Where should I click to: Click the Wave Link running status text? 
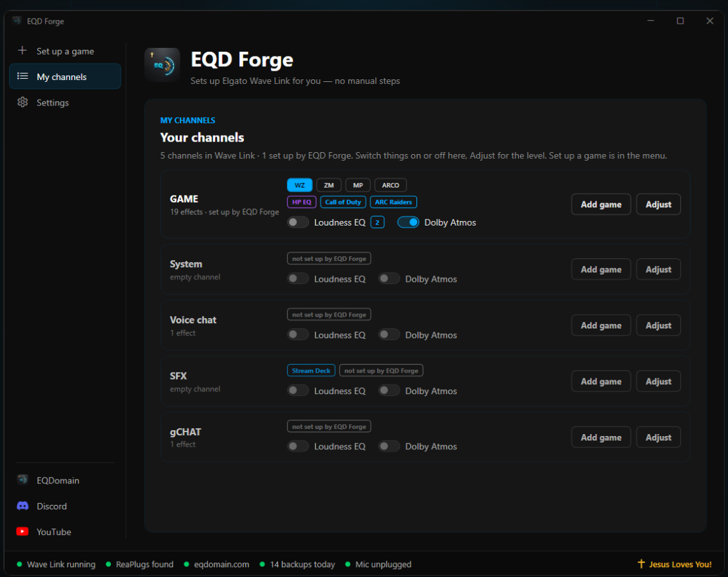(x=61, y=565)
